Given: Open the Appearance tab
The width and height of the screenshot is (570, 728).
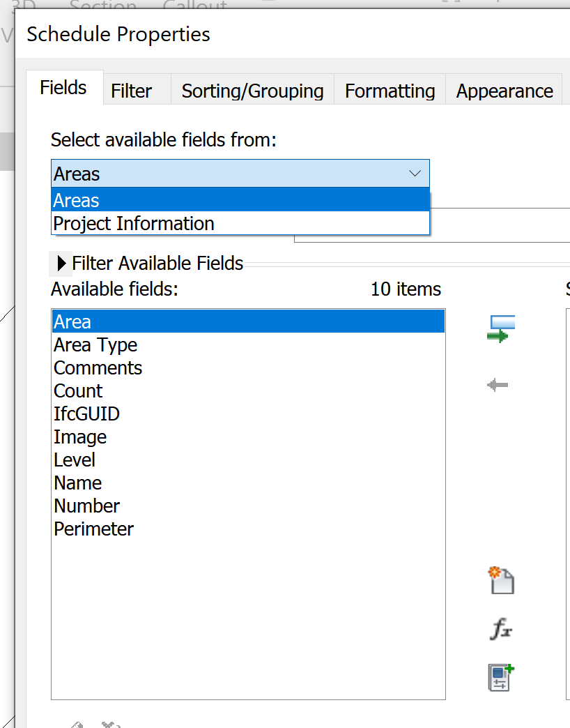Looking at the screenshot, I should click(x=504, y=91).
